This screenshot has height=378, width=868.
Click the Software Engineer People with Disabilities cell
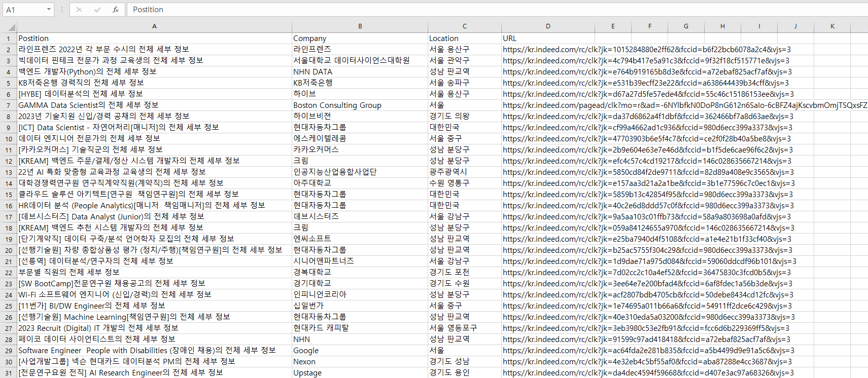(154, 351)
